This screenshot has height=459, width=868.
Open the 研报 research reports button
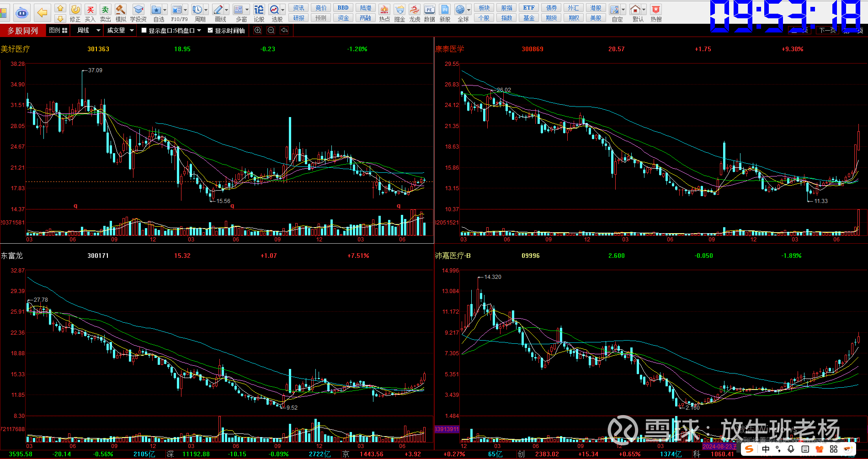pos(299,18)
